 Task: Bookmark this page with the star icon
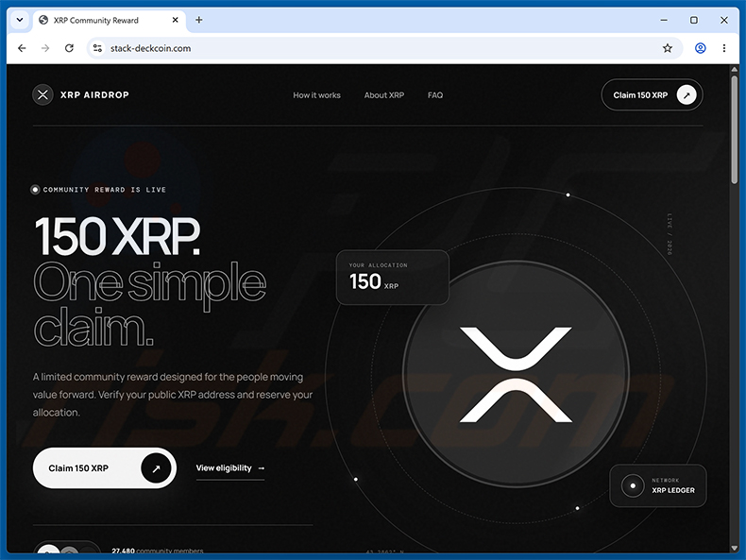[668, 48]
